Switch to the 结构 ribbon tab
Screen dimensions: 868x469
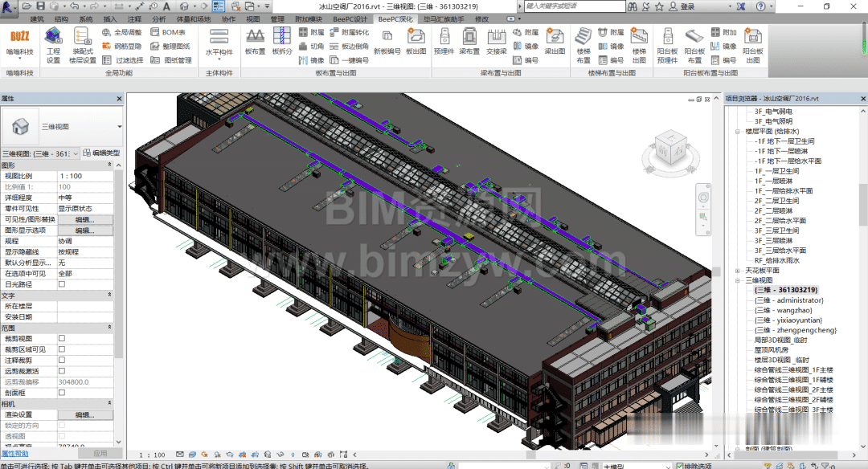[x=61, y=18]
